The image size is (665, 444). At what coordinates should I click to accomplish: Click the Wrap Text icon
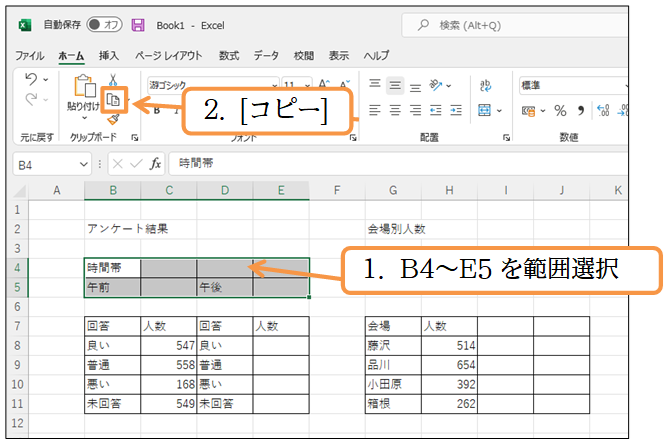coord(485,86)
